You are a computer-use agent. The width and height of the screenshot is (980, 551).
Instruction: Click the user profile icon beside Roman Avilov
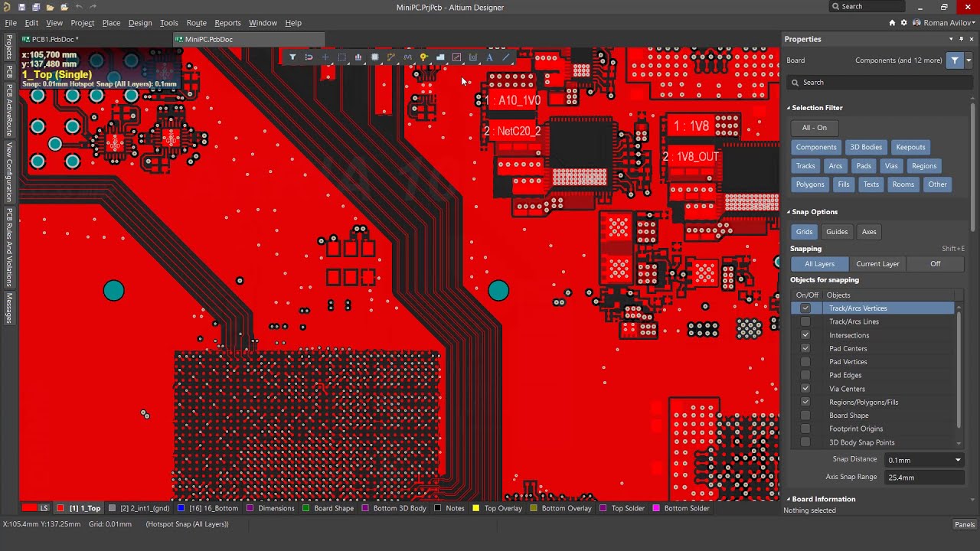point(916,23)
